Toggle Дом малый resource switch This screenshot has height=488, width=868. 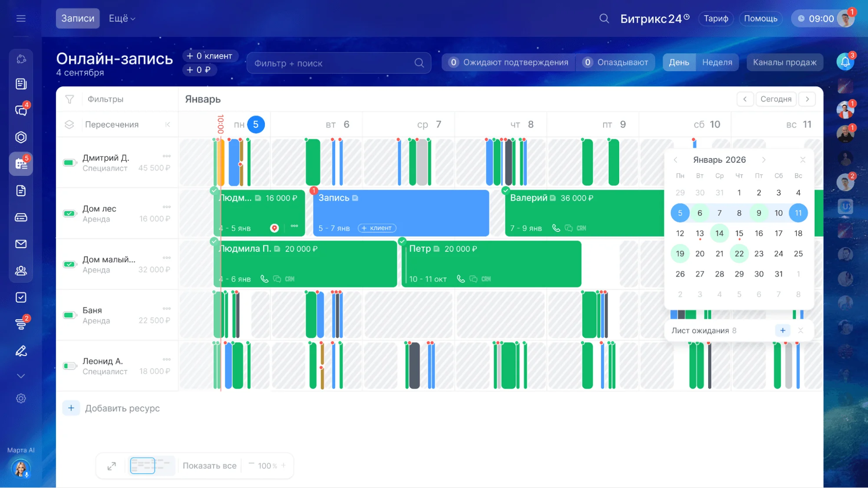(70, 264)
